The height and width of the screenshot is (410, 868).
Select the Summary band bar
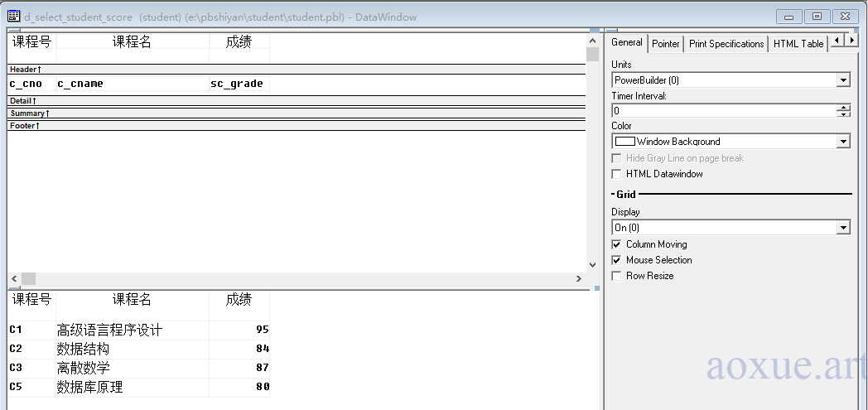[297, 113]
